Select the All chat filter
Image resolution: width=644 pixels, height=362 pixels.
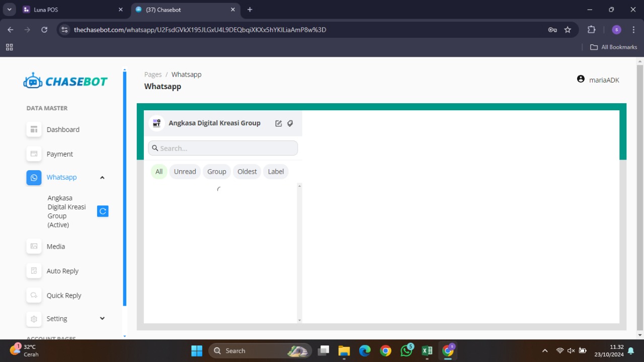pos(159,172)
